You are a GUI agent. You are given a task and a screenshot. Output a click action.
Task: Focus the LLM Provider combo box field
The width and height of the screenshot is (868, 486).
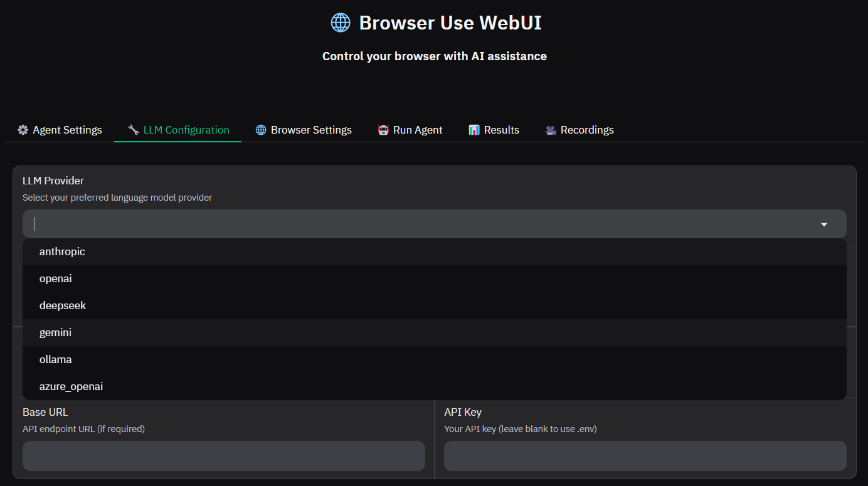click(x=435, y=224)
